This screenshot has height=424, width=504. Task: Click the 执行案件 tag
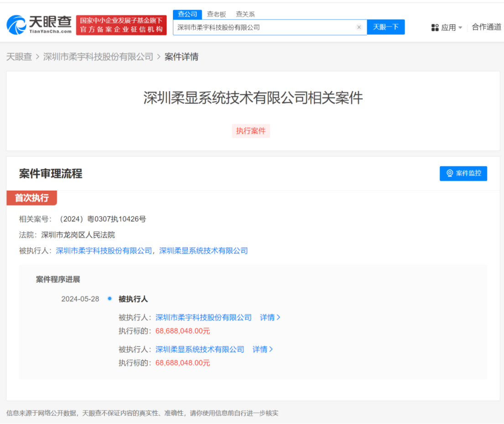[251, 131]
